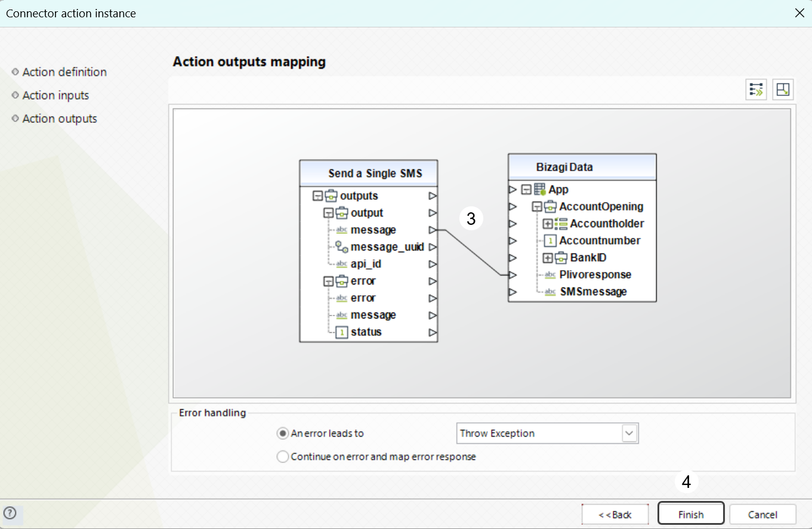Go to Action inputs step

coord(55,95)
